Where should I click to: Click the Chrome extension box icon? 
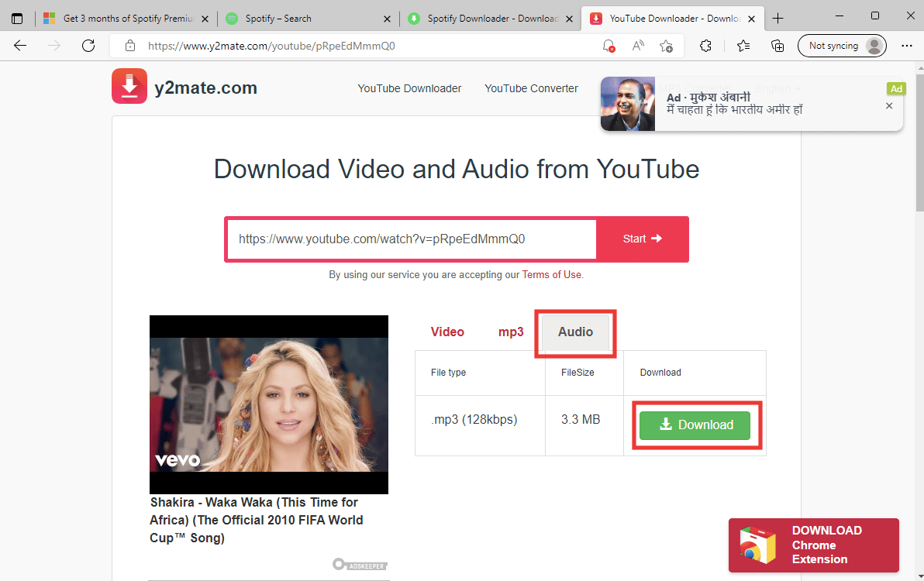click(758, 545)
